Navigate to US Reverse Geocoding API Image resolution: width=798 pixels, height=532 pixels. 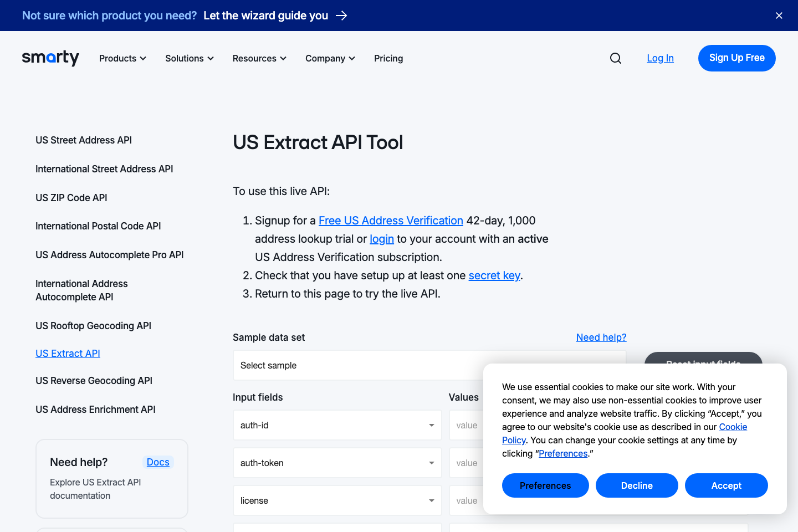[x=94, y=381]
